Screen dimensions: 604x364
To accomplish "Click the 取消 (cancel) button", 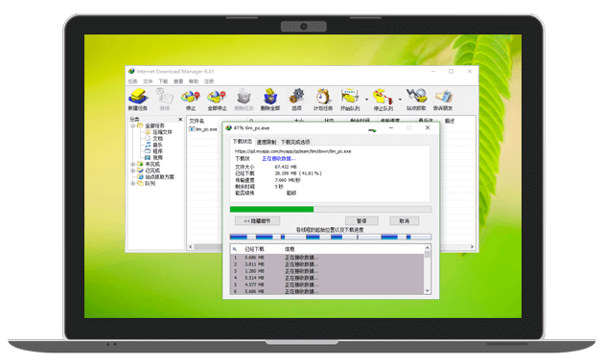I will pyautogui.click(x=404, y=221).
